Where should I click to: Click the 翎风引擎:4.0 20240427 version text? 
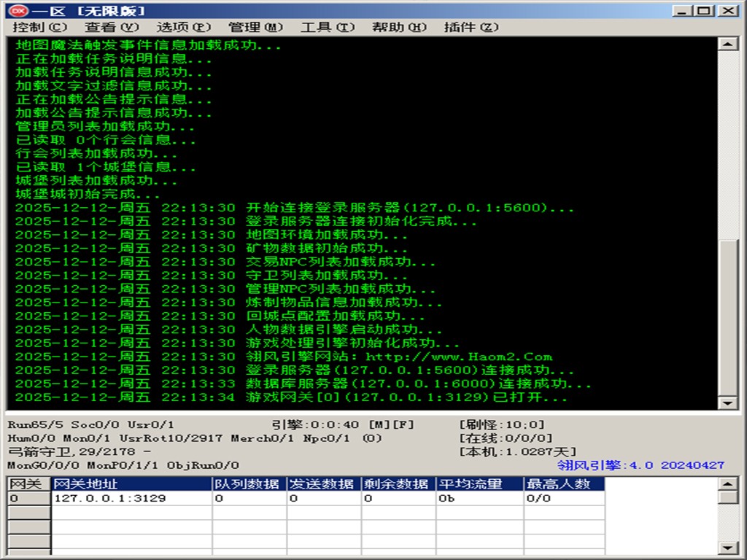[640, 465]
